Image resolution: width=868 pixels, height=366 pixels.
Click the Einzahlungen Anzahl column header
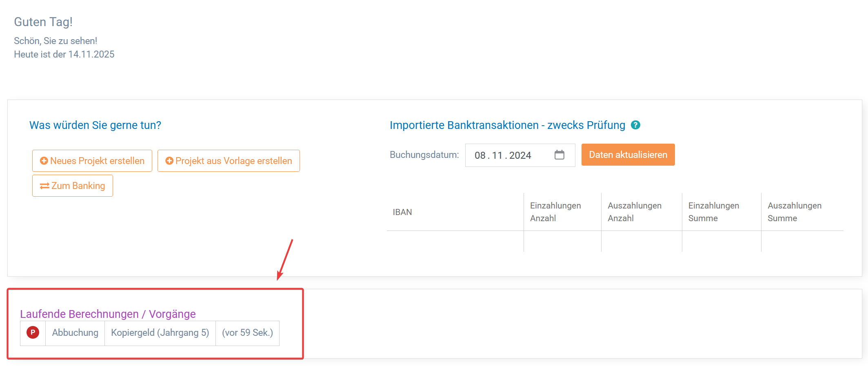tap(555, 212)
